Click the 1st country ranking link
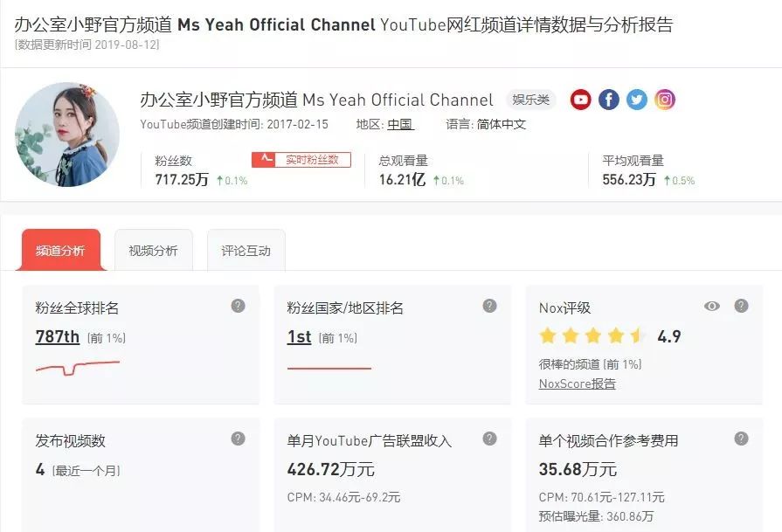This screenshot has height=532, width=782. click(x=300, y=336)
